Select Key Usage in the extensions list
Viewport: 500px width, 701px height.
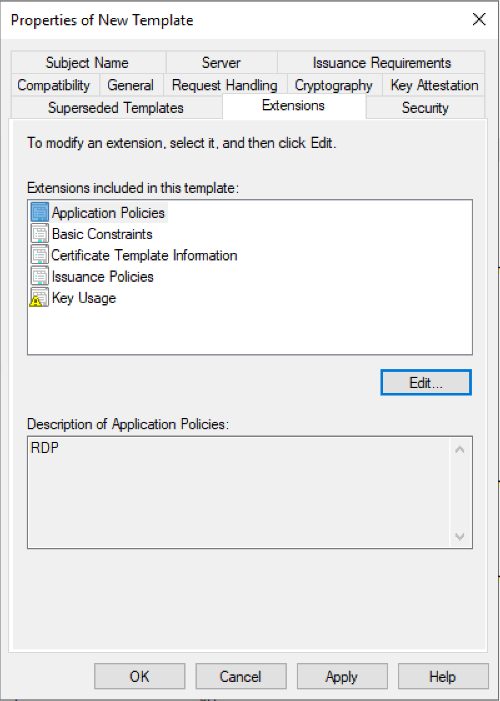[84, 298]
